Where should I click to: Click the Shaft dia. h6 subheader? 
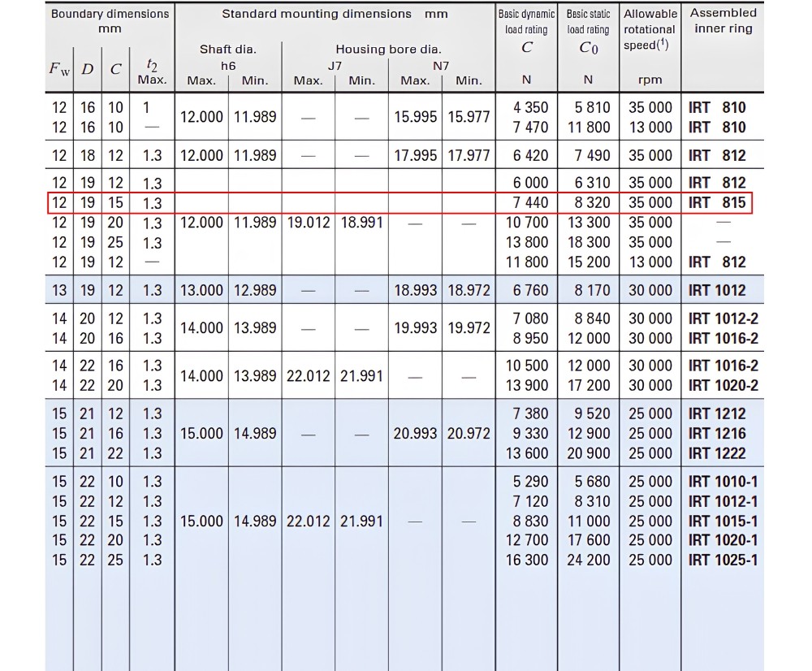[x=228, y=58]
